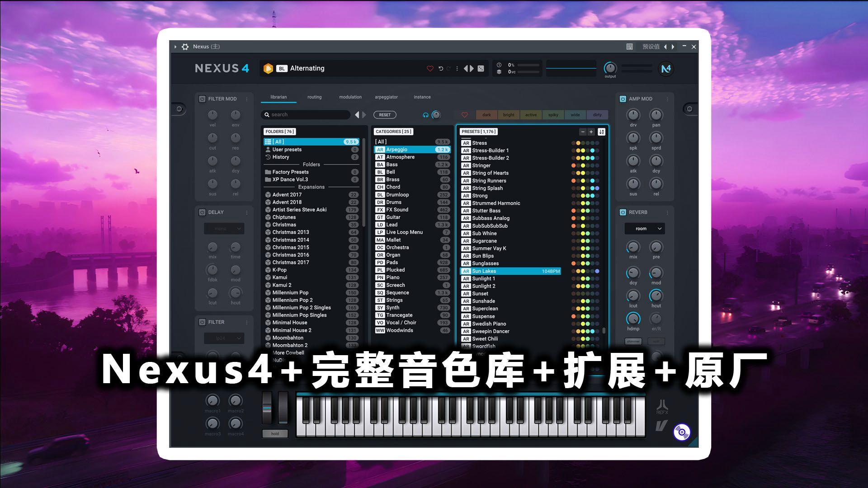Select the Arpeggio category
This screenshot has width=868, height=488.
pos(412,150)
